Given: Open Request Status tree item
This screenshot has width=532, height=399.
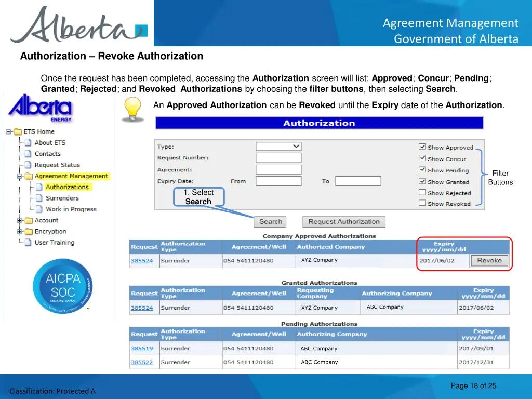Looking at the screenshot, I should point(57,165).
